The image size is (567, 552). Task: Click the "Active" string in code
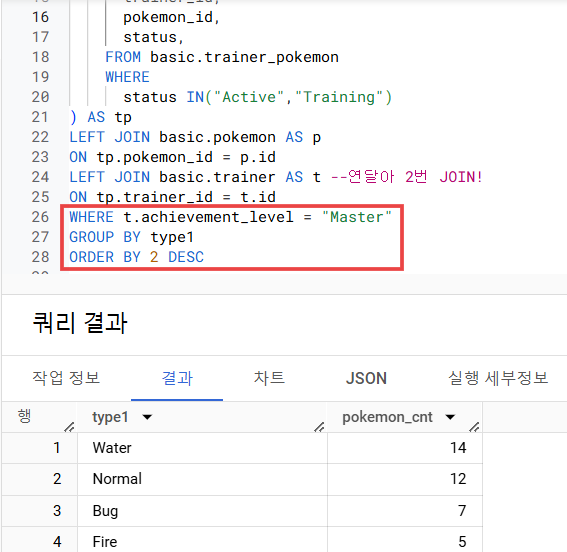[249, 97]
